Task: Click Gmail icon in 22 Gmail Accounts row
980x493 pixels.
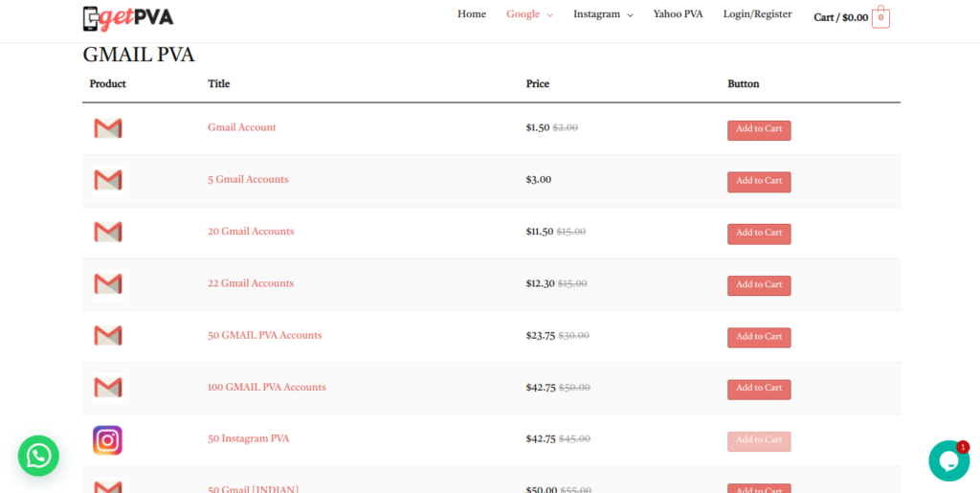Action: pos(108,283)
